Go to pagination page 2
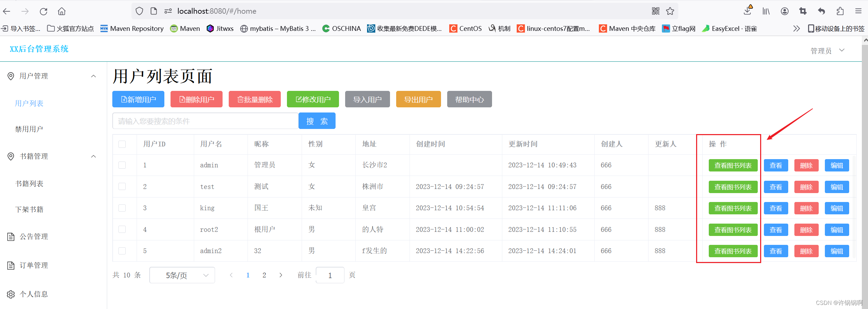 [264, 275]
